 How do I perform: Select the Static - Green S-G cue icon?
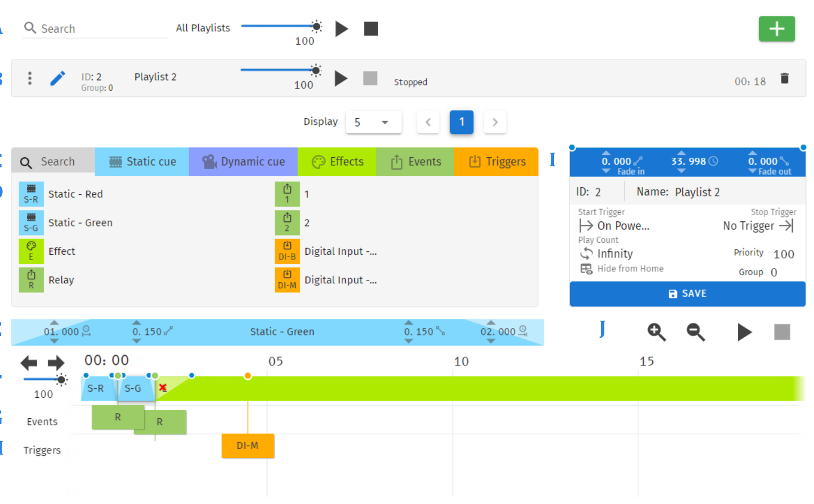click(x=31, y=222)
